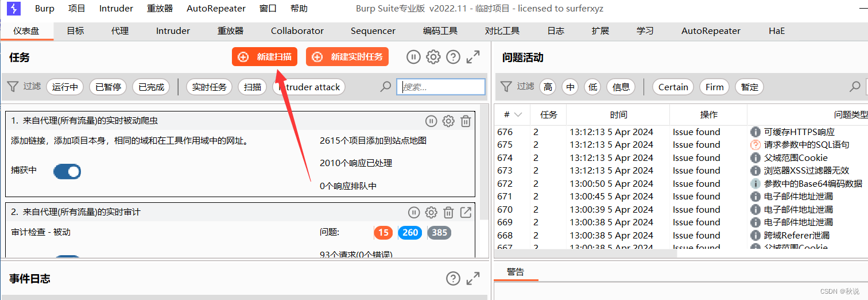
Task: Toggle the Live task filter
Action: point(209,87)
